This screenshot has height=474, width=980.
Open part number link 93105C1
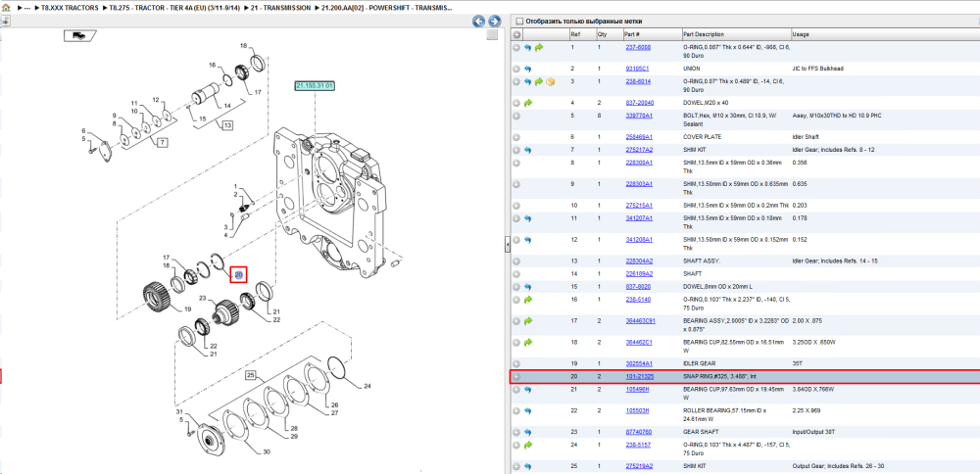click(638, 69)
